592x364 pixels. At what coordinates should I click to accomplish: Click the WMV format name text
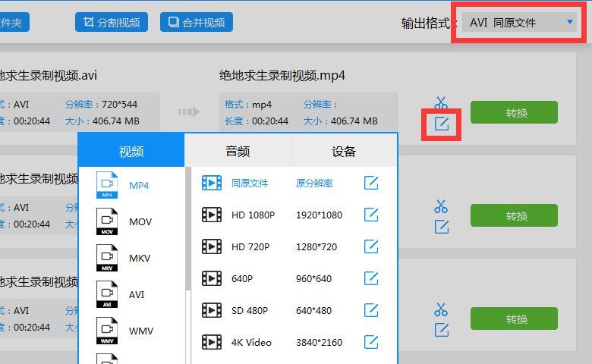coord(141,331)
